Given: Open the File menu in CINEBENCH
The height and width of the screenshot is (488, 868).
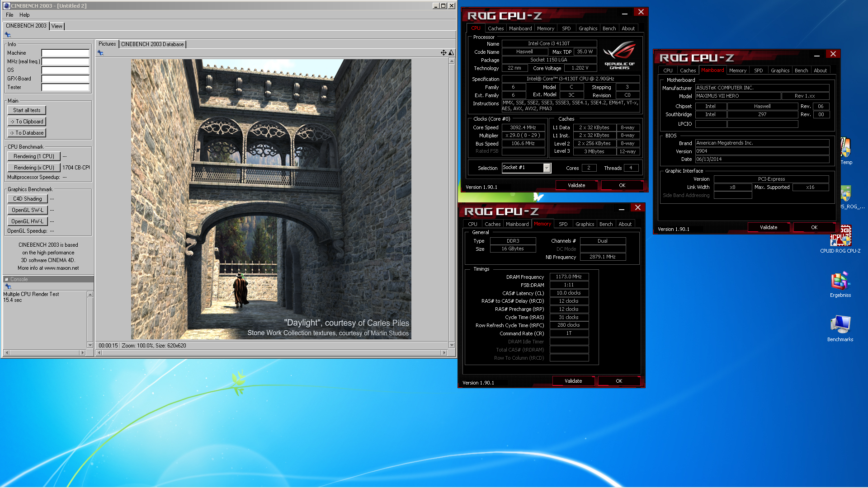Looking at the screenshot, I should 9,15.
